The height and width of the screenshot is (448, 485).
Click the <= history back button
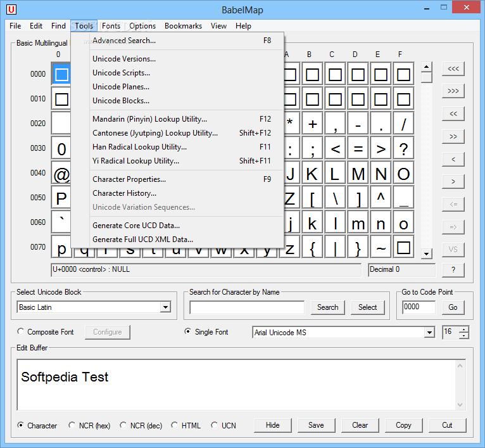click(x=453, y=204)
